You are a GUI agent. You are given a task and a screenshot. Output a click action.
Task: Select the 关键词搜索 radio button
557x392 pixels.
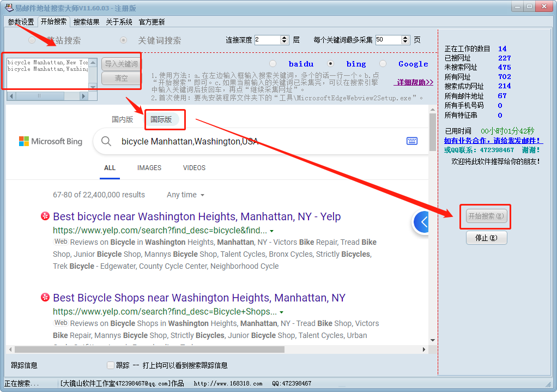(x=123, y=40)
